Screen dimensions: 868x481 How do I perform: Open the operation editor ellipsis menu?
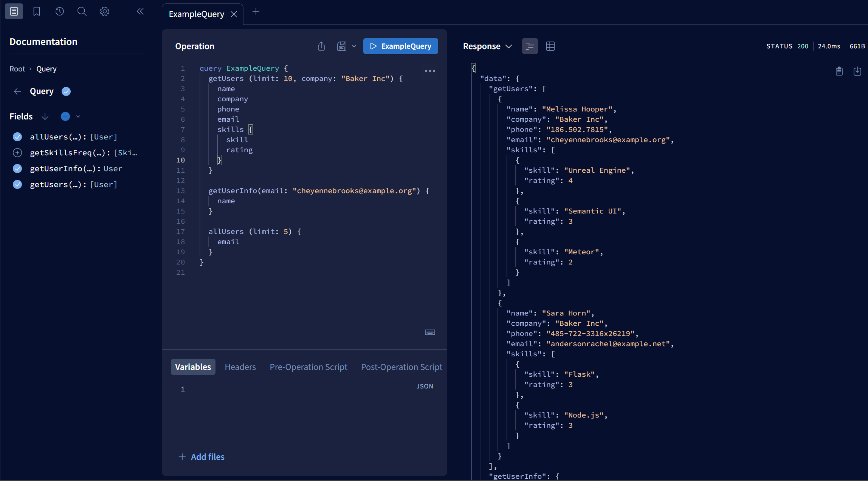coord(430,71)
